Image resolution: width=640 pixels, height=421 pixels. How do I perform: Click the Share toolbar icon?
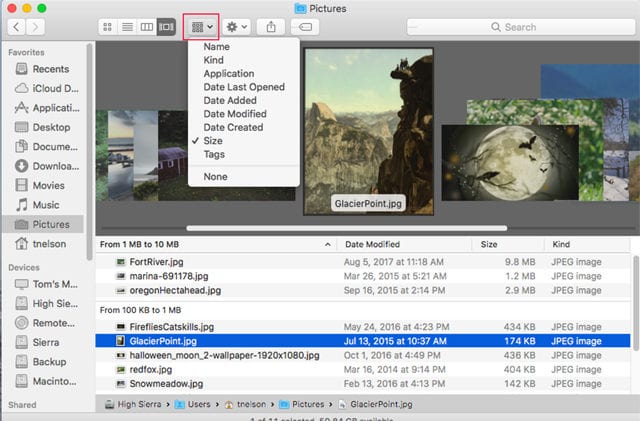(270, 27)
